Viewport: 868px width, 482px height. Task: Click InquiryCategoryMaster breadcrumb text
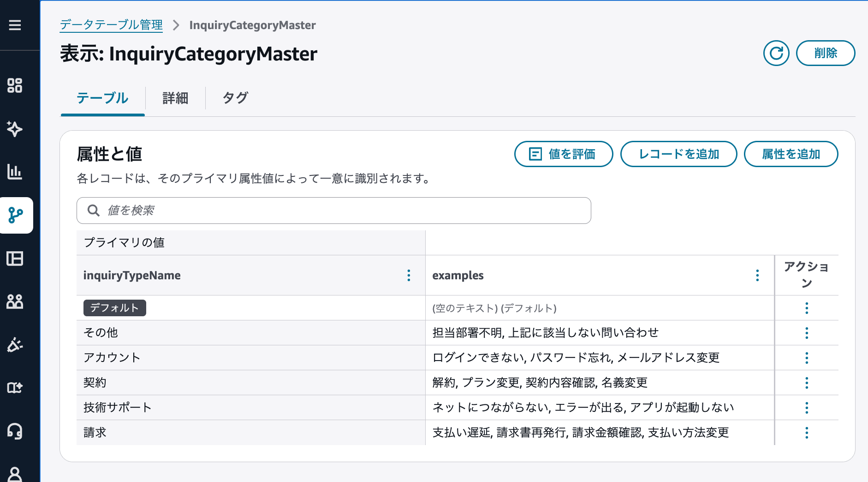click(x=253, y=25)
